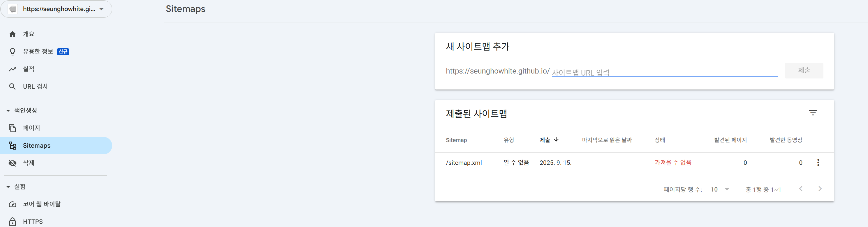The image size is (868, 227).
Task: Click the 코어 웹 바이탈 gauge icon
Action: coord(13,204)
